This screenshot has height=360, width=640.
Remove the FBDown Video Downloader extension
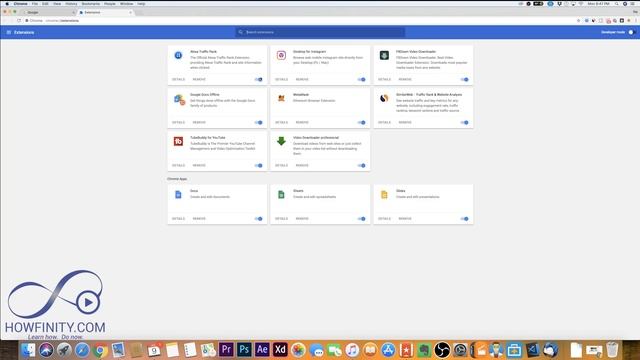(x=405, y=80)
